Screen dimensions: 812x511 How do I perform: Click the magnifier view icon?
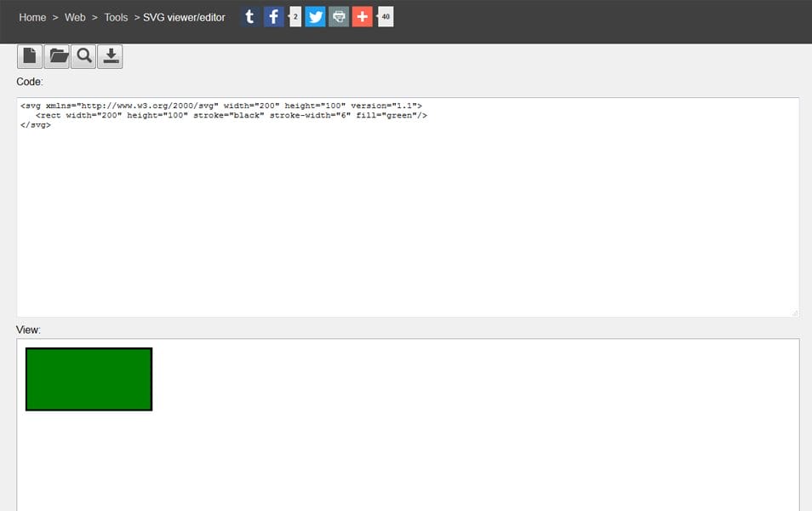[83, 56]
